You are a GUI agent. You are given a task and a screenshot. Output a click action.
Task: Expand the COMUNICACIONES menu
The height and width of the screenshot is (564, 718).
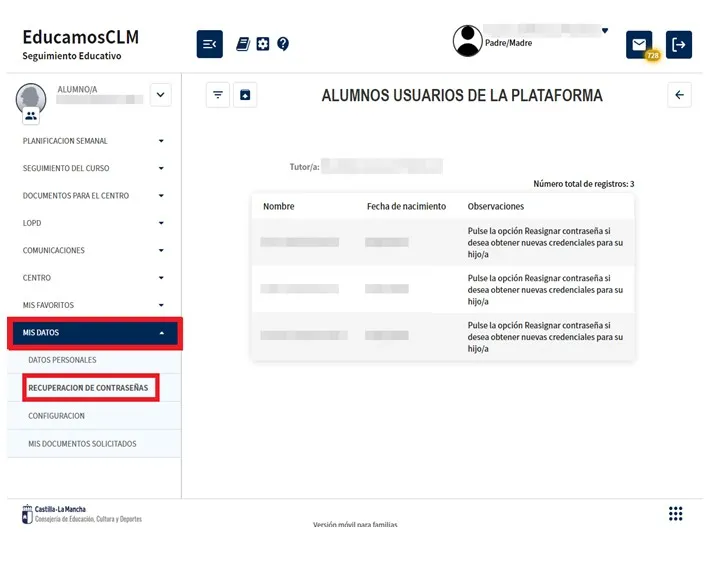(93, 250)
